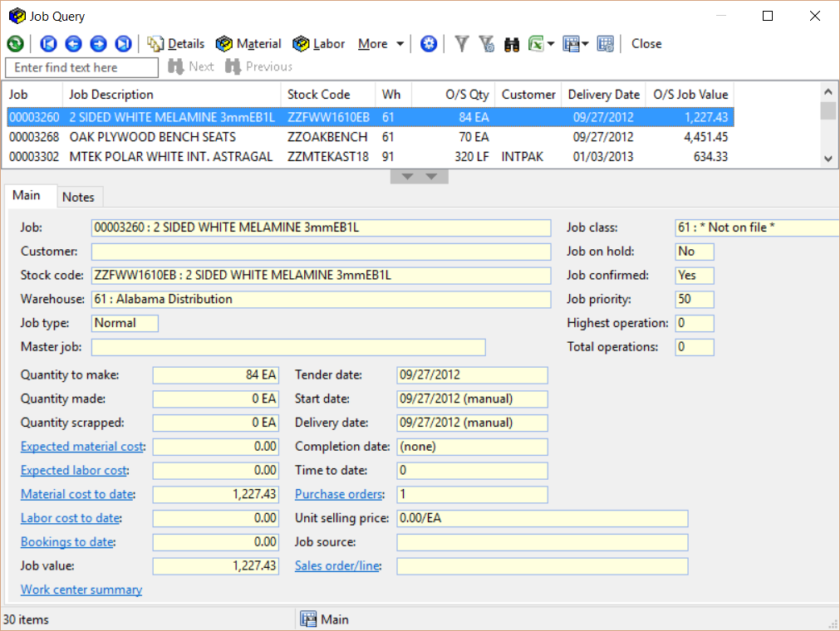
Task: Click the blue preferences gear icon
Action: [x=429, y=44]
